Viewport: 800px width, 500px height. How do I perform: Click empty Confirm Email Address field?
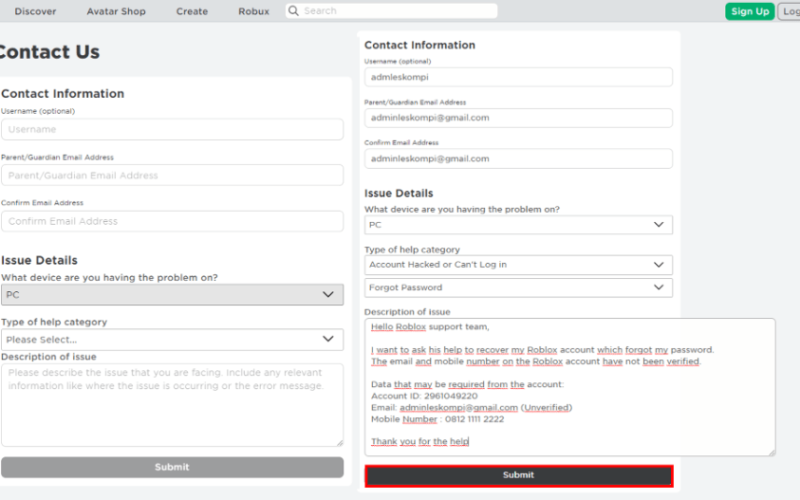[172, 221]
